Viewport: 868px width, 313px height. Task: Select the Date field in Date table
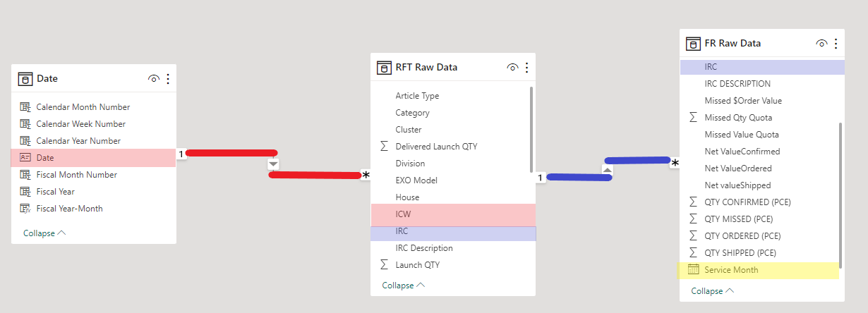(93, 158)
